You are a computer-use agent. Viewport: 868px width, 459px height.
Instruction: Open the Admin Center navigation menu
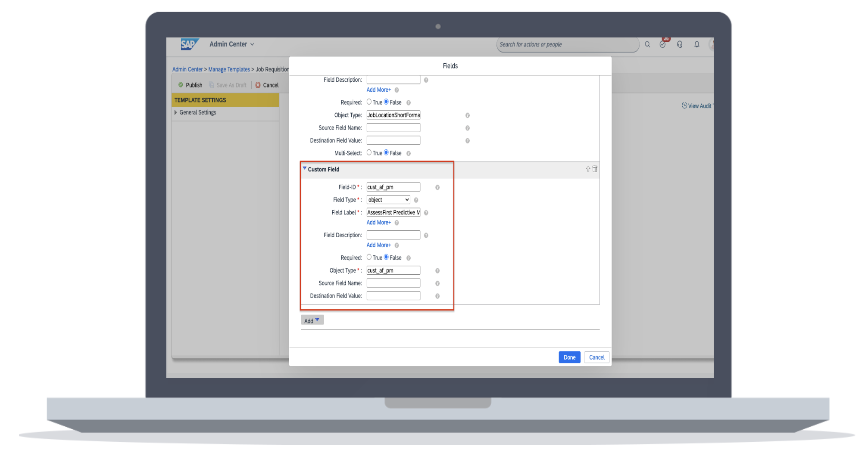(x=231, y=44)
